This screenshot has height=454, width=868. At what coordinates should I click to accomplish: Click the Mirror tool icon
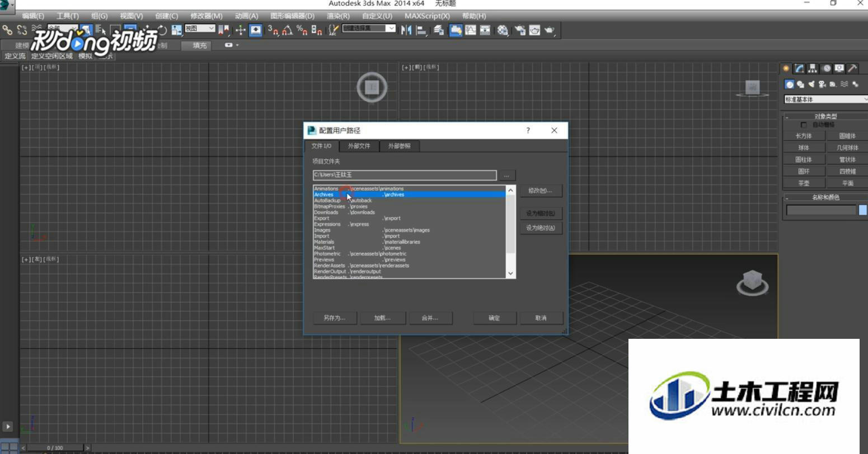tap(406, 30)
